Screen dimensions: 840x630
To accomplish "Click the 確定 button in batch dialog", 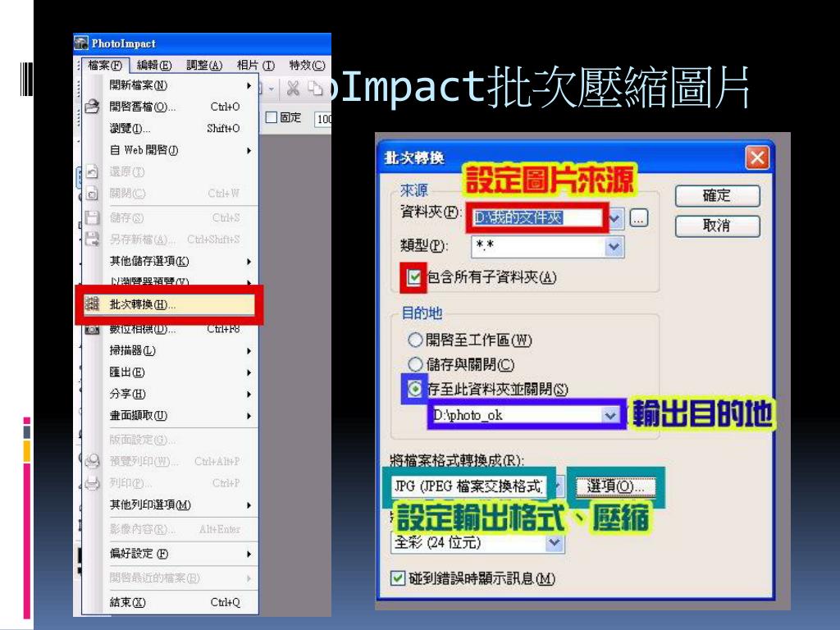I will 717,195.
